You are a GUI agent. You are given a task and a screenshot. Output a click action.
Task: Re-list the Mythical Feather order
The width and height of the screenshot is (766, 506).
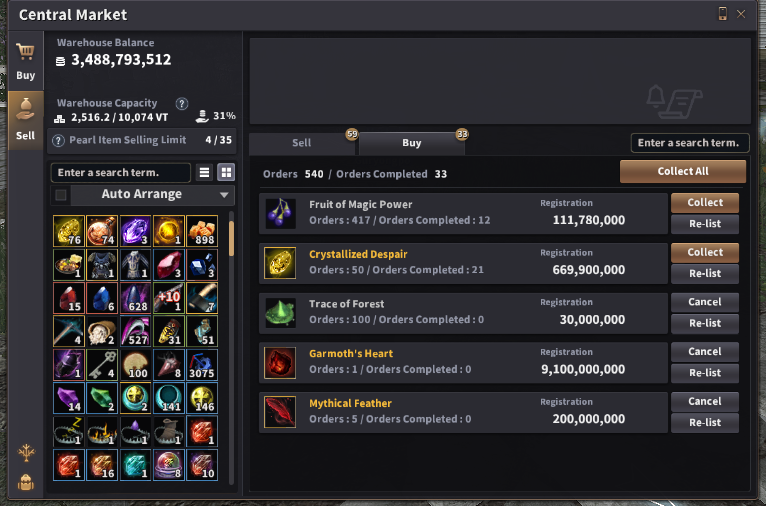tap(704, 422)
